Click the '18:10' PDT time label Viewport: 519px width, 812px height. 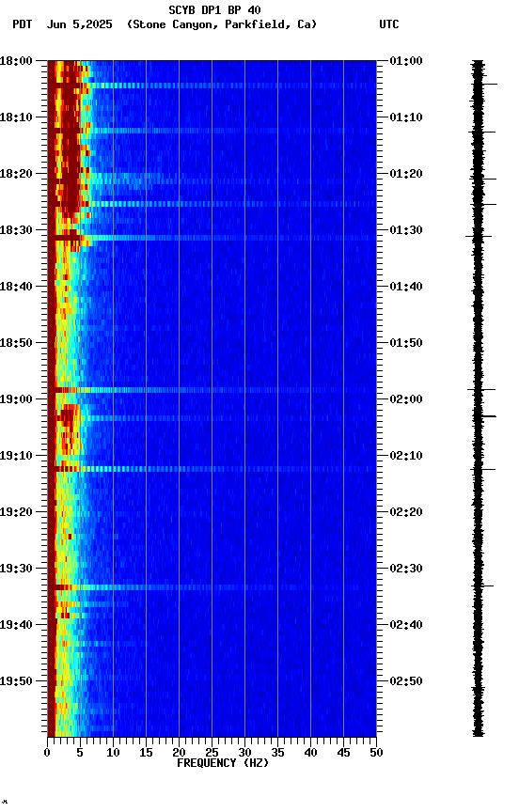16,117
